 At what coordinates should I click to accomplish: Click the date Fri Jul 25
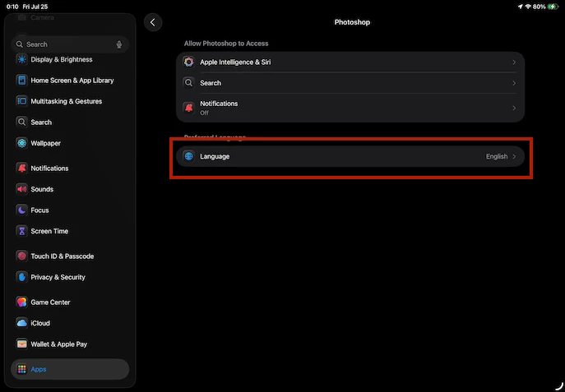(x=35, y=7)
